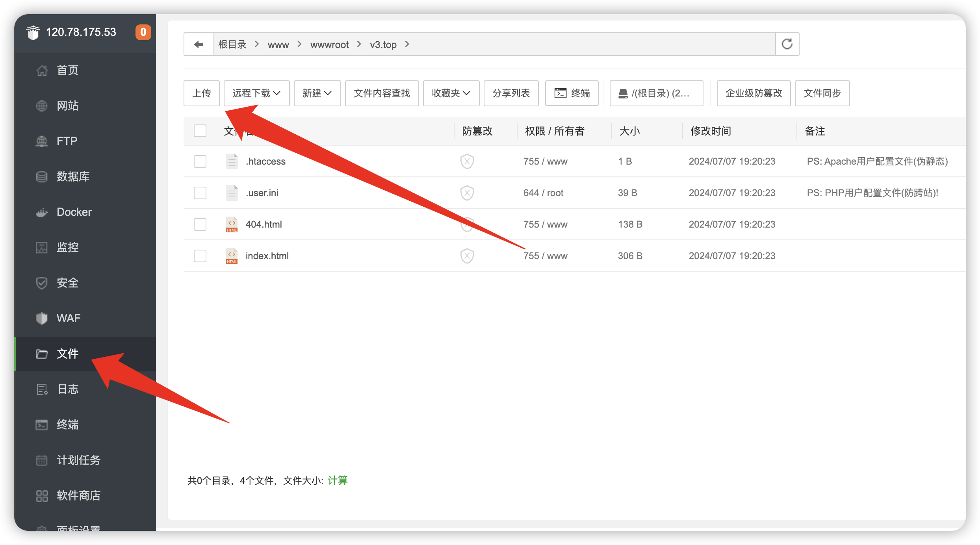This screenshot has height=545, width=980.
Task: Open 终端 terminal in sidebar
Action: [85, 425]
